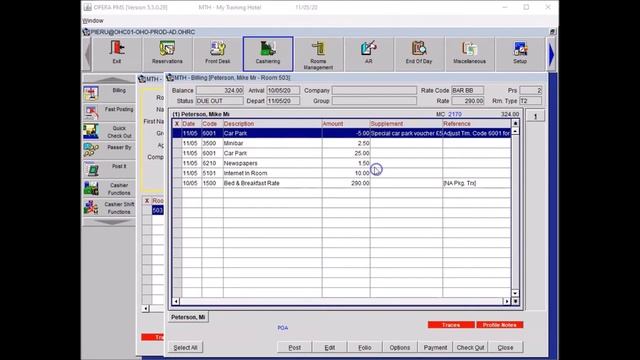Click the Rm. Type field
This screenshot has height=360, width=640.
[531, 101]
